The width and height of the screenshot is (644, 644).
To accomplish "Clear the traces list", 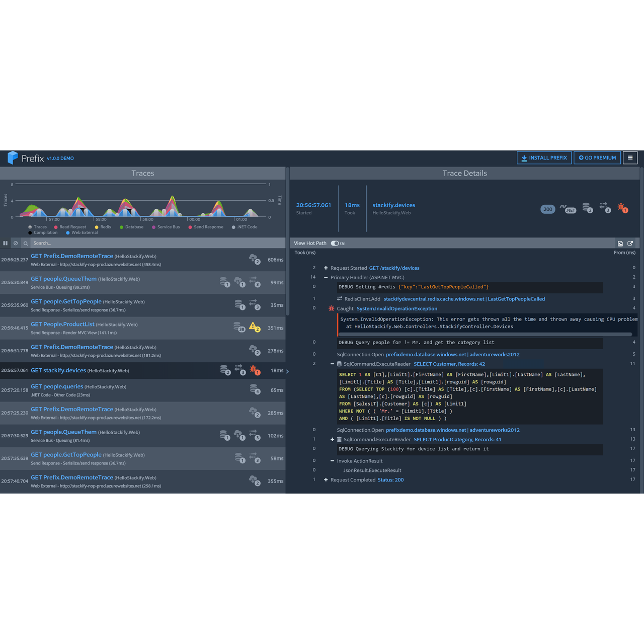I will [x=16, y=243].
